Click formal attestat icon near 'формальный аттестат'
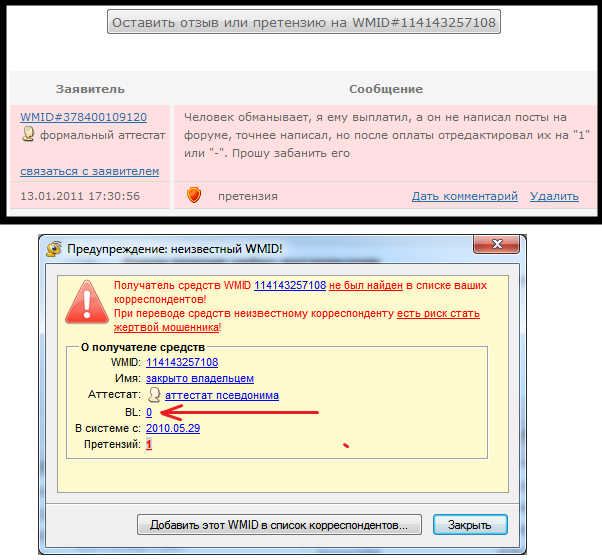Image resolution: width=602 pixels, height=560 pixels. pyautogui.click(x=28, y=134)
